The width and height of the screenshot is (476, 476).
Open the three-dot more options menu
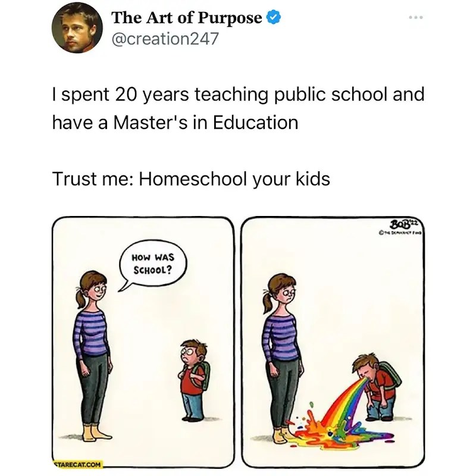415,18
